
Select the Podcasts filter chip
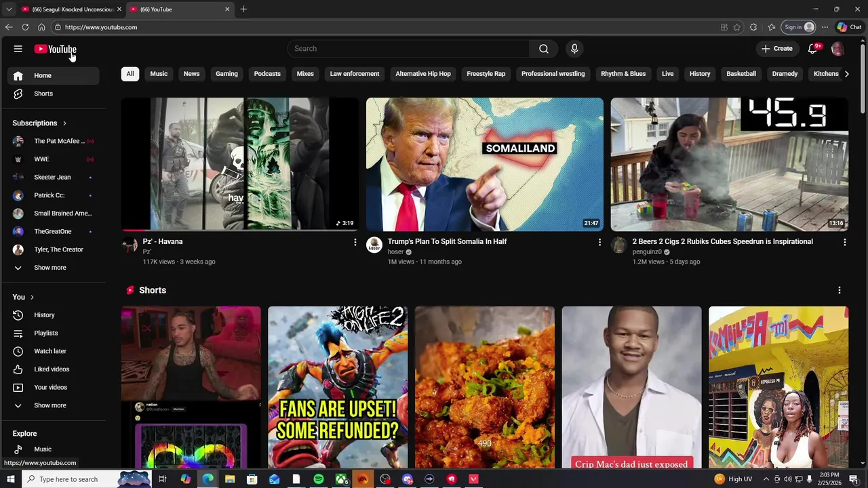pos(267,74)
